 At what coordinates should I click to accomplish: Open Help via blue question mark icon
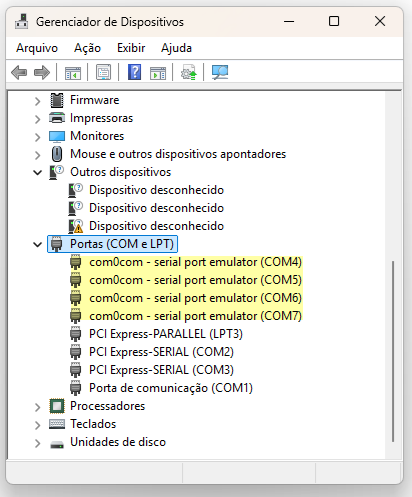tap(134, 72)
